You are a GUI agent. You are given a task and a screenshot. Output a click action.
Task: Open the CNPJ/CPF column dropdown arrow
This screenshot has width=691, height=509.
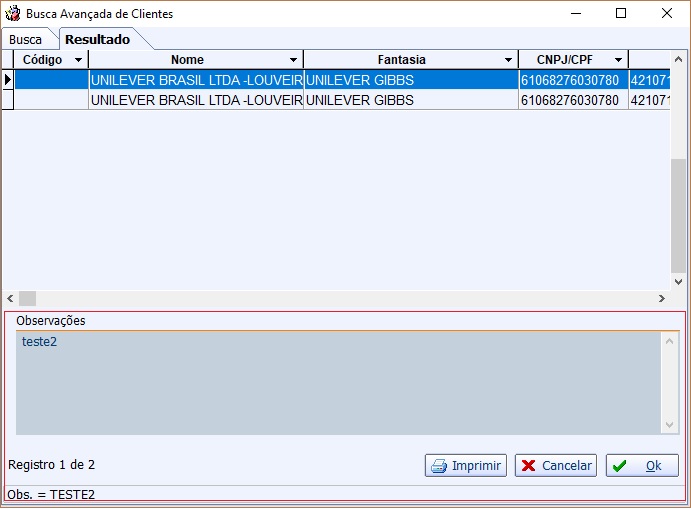(619, 60)
